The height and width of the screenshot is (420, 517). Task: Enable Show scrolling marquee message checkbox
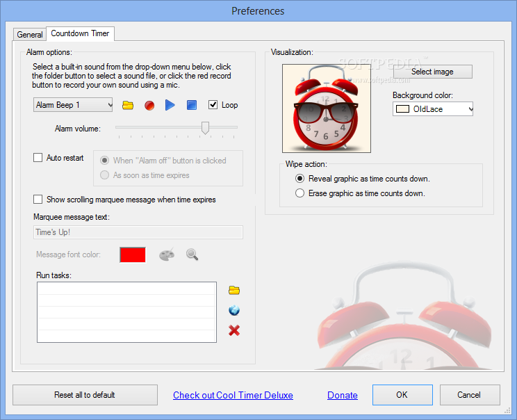click(x=38, y=200)
